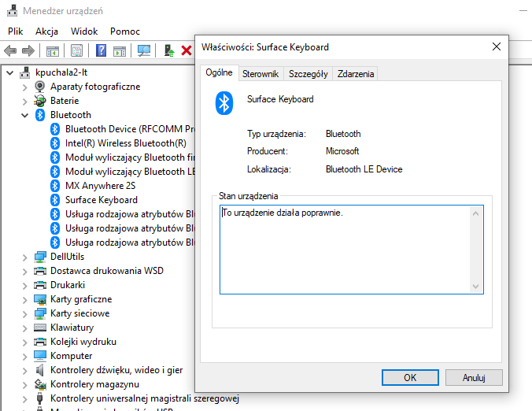This screenshot has width=532, height=411.
Task: Expand the DellUtils category
Action: pyautogui.click(x=24, y=257)
